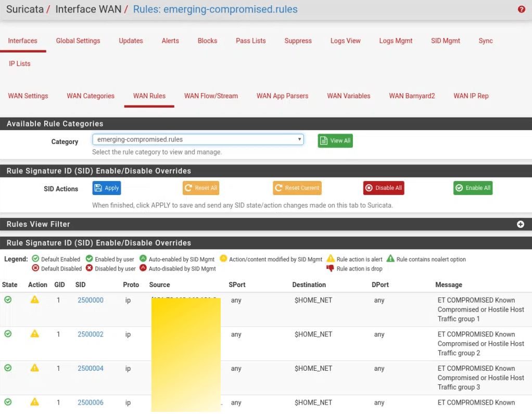Viewport: 532px width, 414px height.
Task: Toggle enabled state for SID 2500002
Action: click(8, 334)
